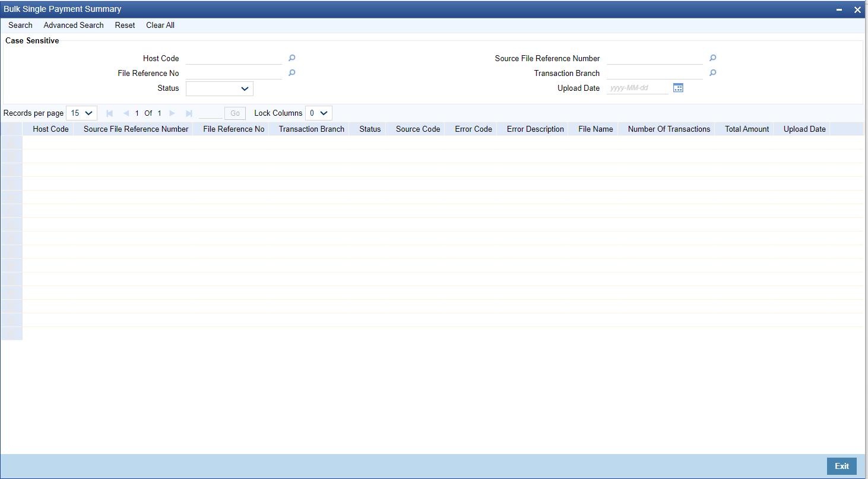The width and height of the screenshot is (868, 479).
Task: Sort by Source File Reference Number column header
Action: pyautogui.click(x=136, y=129)
